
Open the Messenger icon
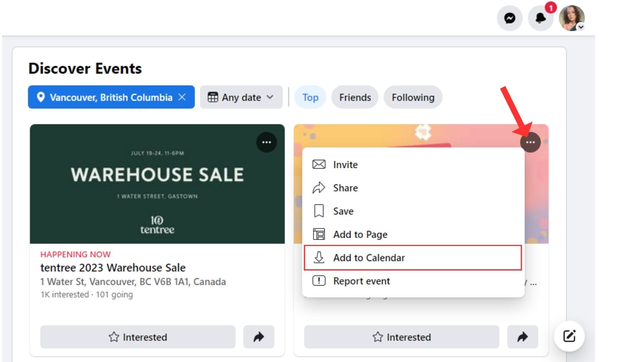pos(509,18)
